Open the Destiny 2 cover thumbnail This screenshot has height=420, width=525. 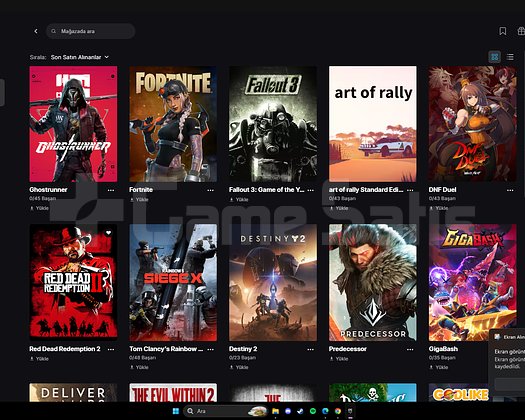point(273,282)
